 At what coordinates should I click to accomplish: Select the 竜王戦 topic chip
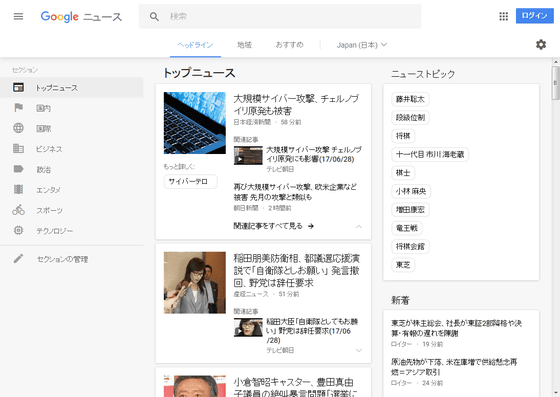[407, 228]
